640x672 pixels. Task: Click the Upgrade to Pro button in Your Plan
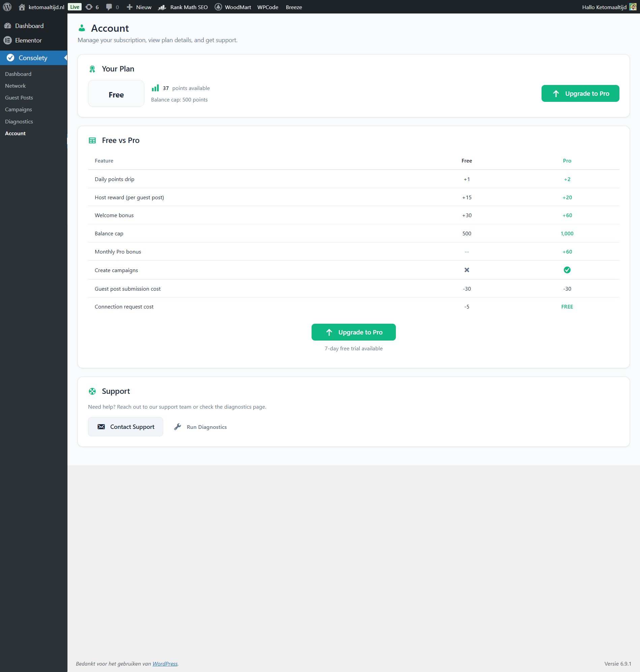pyautogui.click(x=580, y=93)
